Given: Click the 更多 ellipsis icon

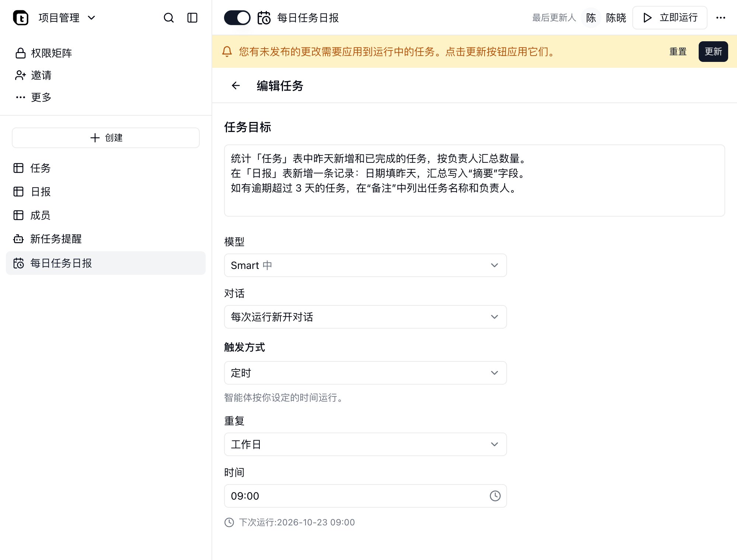Looking at the screenshot, I should tap(21, 97).
